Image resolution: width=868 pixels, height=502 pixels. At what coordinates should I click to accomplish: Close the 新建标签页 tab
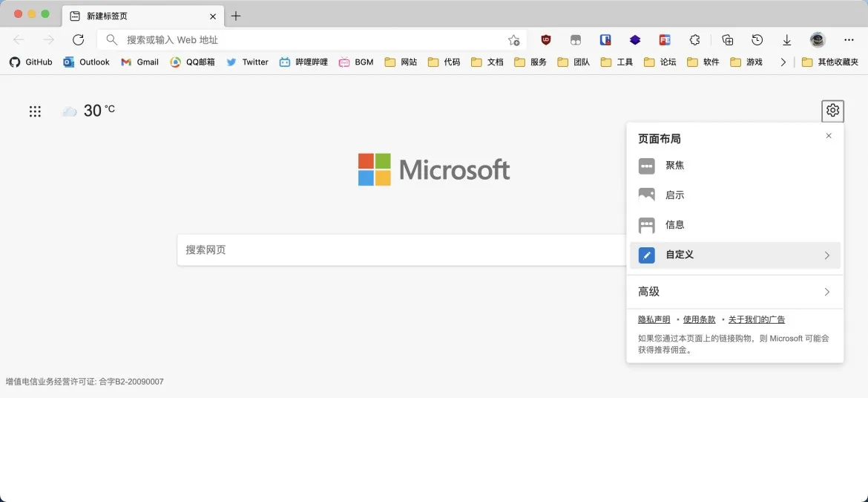[x=213, y=16]
